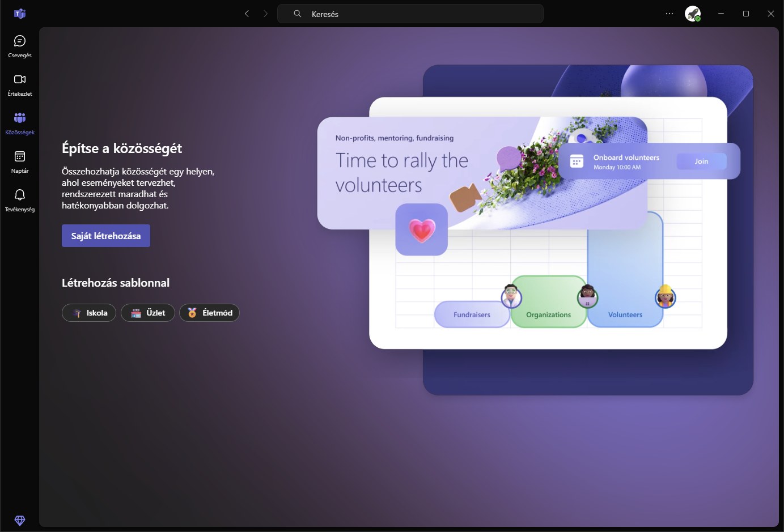This screenshot has height=532, width=784.
Task: Select the Közösségek people icon
Action: (20, 117)
